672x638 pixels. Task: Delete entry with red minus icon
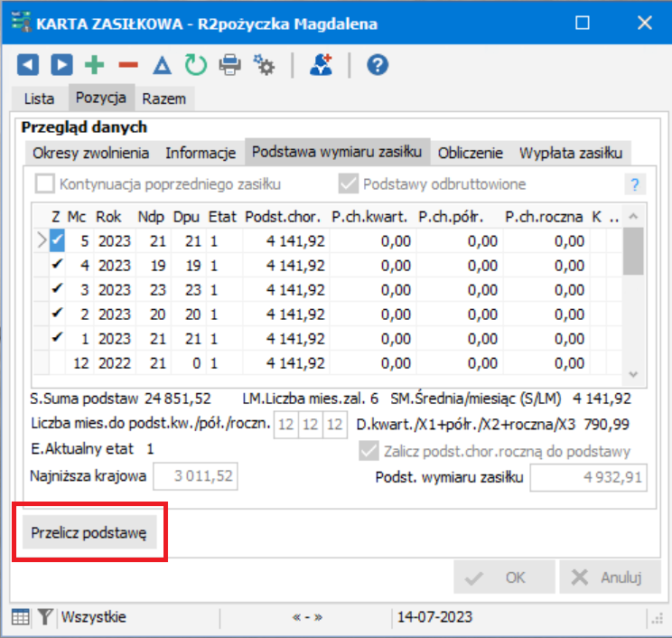[x=128, y=65]
